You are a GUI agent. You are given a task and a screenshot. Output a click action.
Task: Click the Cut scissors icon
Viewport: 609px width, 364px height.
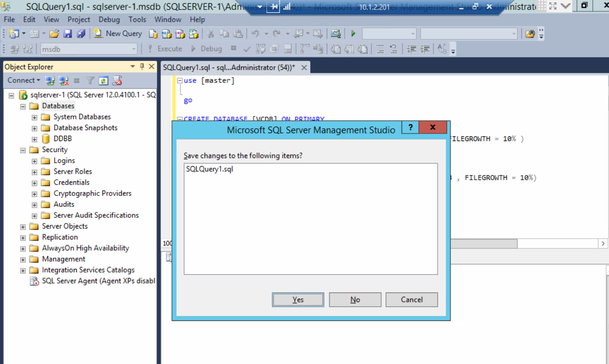pos(211,34)
